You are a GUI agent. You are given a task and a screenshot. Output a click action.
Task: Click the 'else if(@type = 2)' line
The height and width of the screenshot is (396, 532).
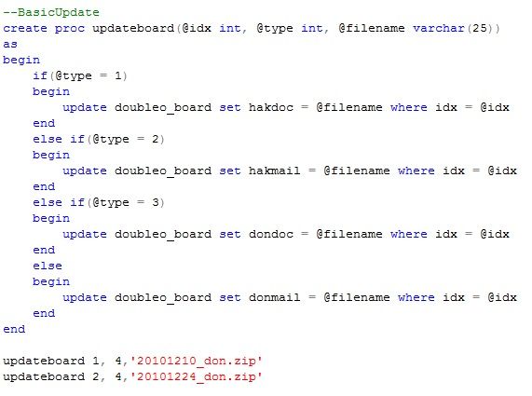point(99,139)
